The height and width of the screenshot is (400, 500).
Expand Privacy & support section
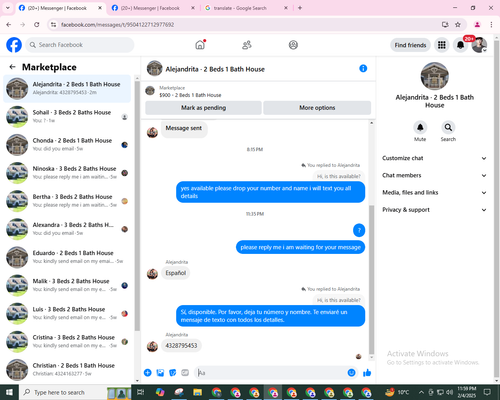pos(434,210)
